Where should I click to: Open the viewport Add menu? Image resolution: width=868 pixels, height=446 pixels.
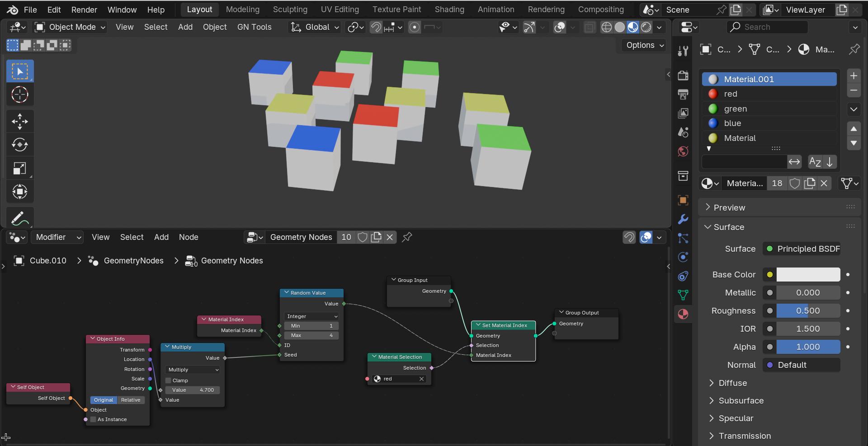185,27
